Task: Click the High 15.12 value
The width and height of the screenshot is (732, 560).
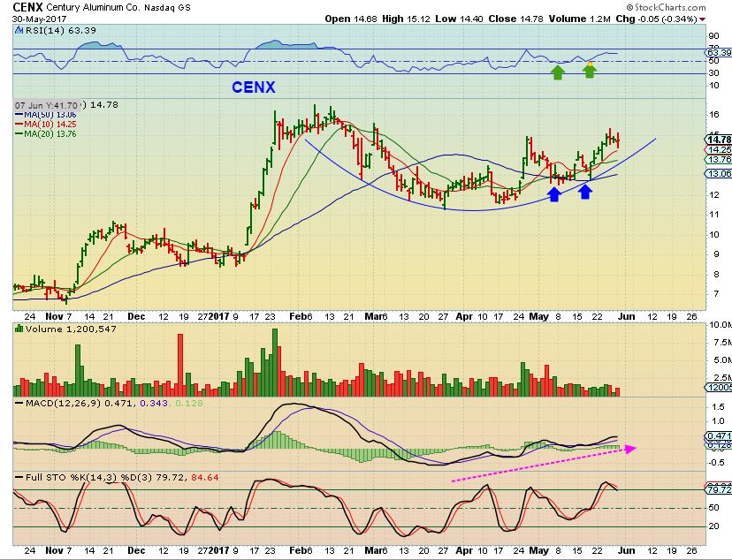Action: coord(406,19)
